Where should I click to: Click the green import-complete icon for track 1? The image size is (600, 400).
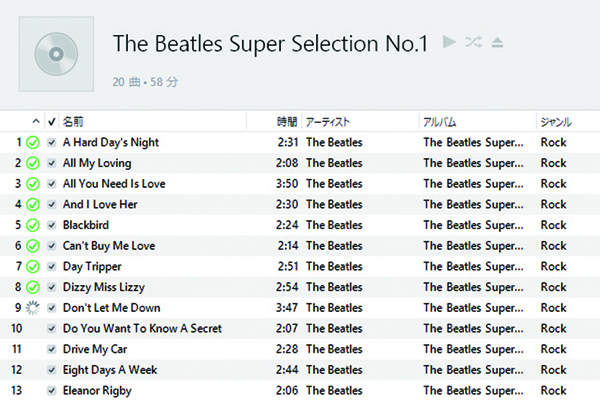click(32, 142)
